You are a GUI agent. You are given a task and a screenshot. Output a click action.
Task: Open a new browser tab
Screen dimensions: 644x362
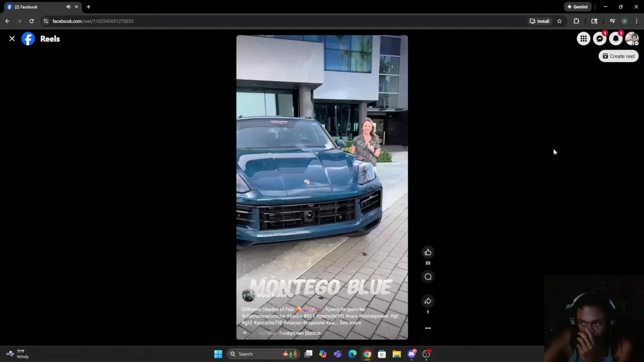coord(89,7)
